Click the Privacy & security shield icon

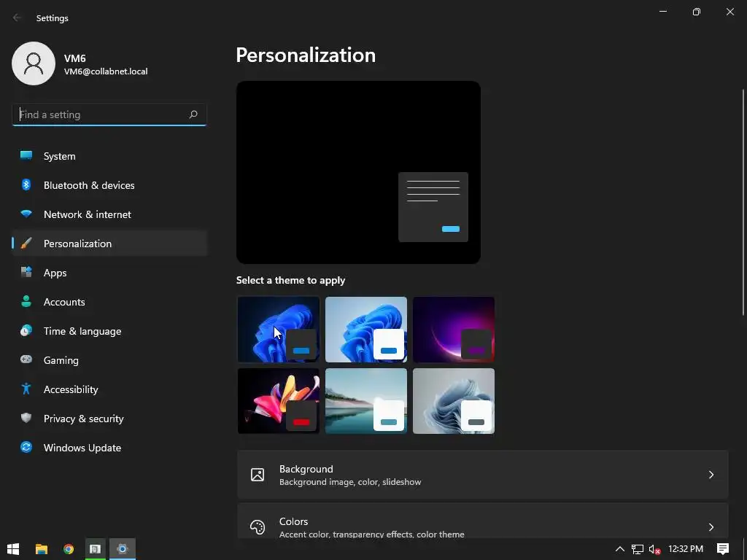click(x=26, y=418)
